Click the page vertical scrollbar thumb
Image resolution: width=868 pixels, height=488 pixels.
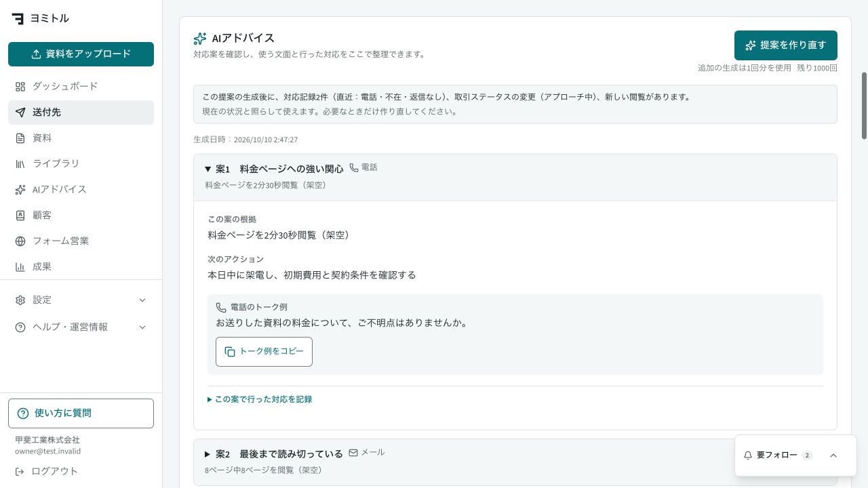tap(864, 106)
